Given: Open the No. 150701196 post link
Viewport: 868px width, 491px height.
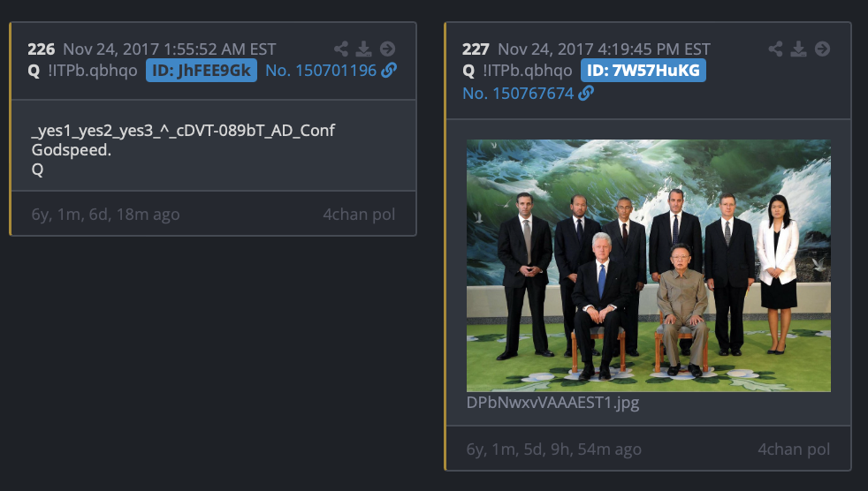Looking at the screenshot, I should (321, 71).
